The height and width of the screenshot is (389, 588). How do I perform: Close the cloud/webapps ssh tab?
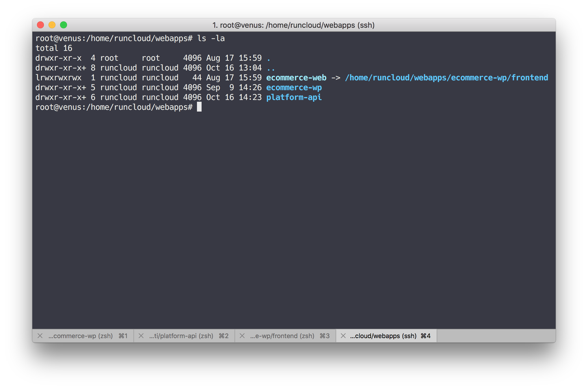point(343,336)
